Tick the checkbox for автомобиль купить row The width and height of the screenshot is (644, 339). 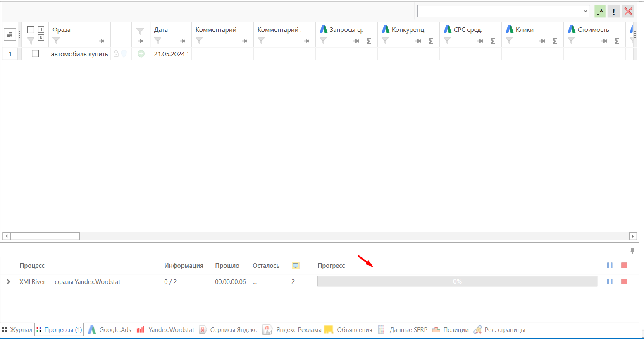pyautogui.click(x=35, y=54)
